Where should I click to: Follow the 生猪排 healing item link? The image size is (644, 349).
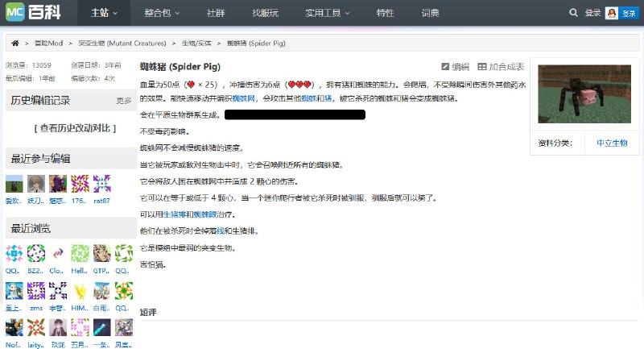(x=174, y=214)
